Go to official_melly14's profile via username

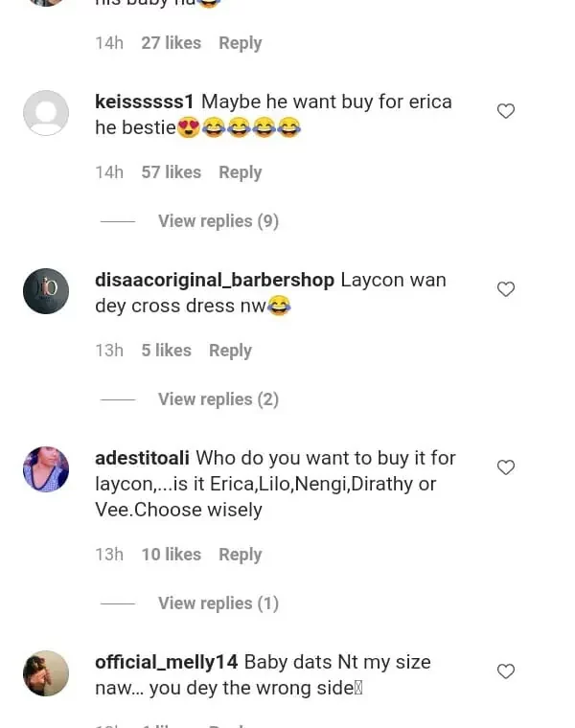coord(166,662)
